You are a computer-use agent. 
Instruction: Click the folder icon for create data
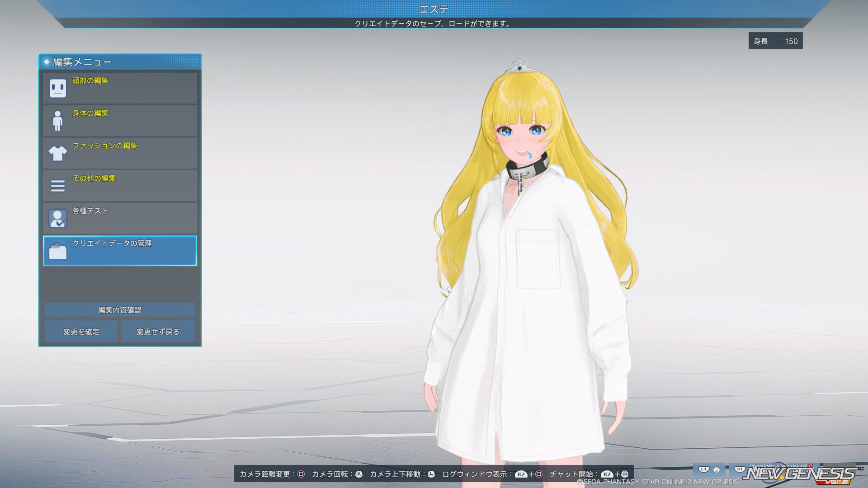tap(57, 251)
